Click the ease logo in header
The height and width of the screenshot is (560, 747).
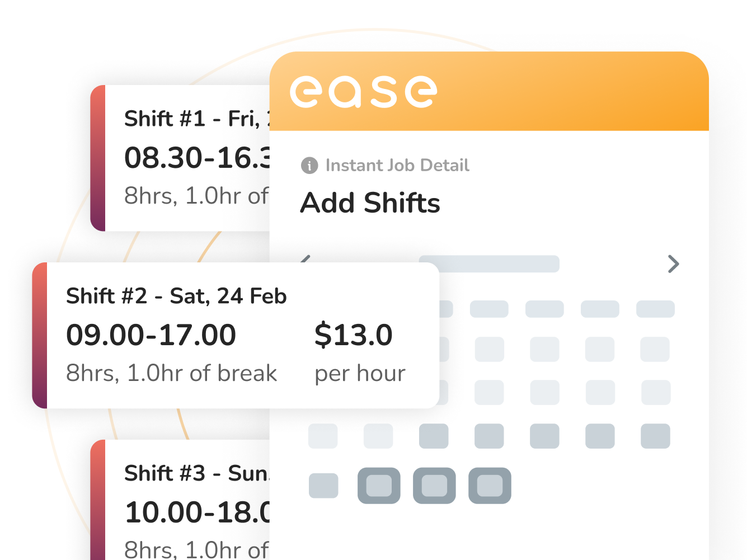tap(363, 92)
